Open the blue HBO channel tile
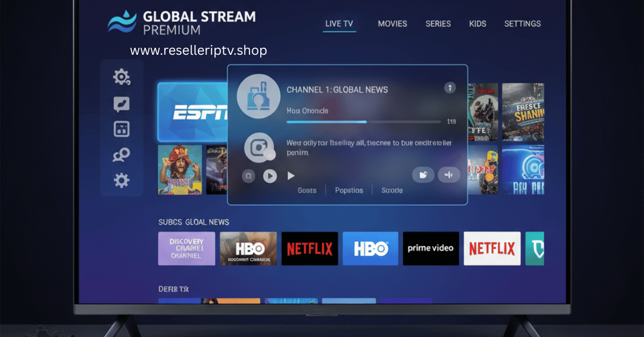644x337 pixels. pos(370,248)
